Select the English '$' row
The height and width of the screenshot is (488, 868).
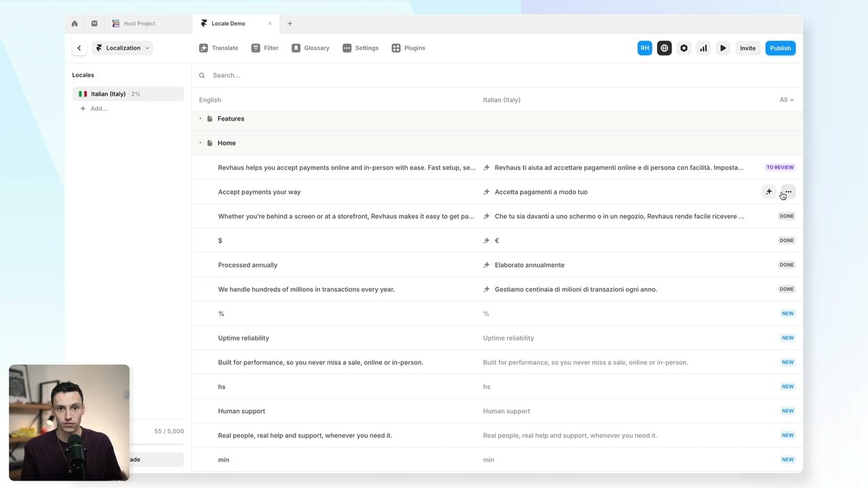220,241
